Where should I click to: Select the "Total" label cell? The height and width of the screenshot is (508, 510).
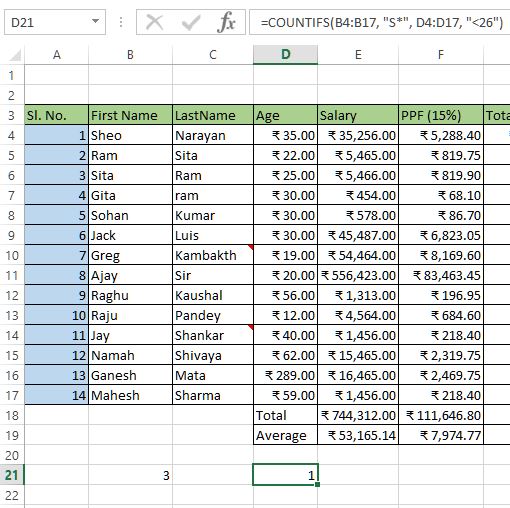point(285,415)
